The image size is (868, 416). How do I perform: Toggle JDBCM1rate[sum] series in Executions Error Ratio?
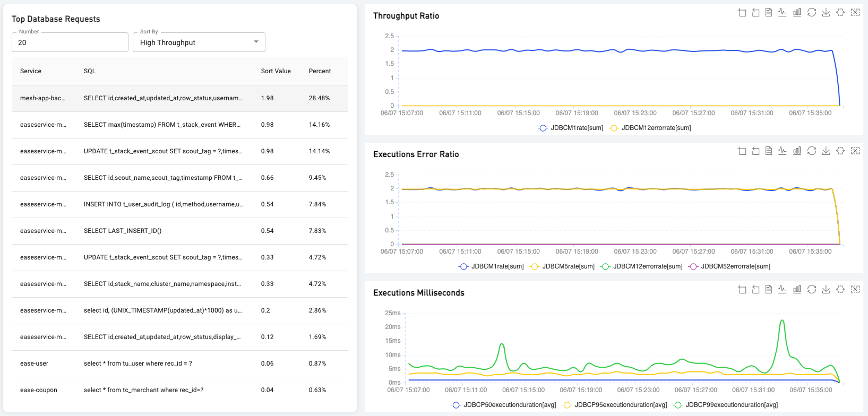click(x=491, y=266)
